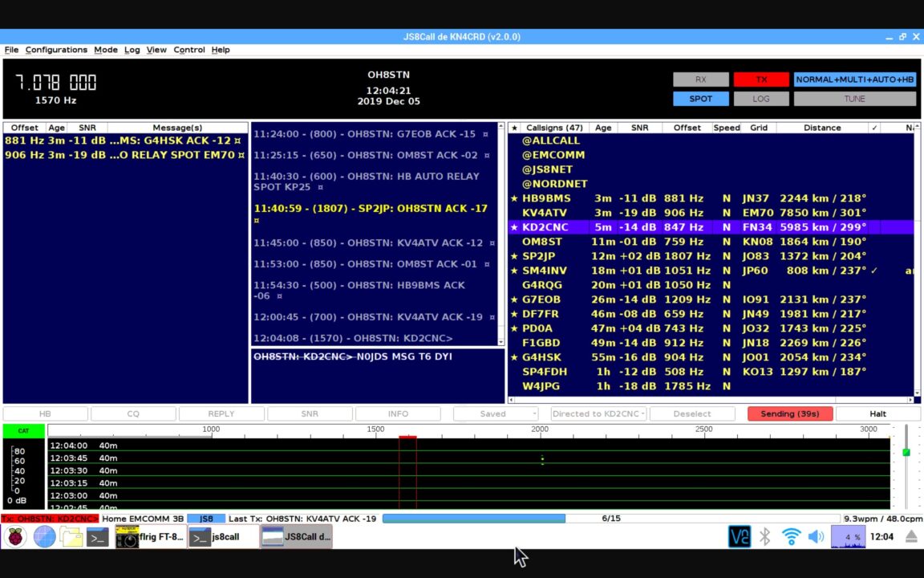Open the Bluetooth tray icon
This screenshot has height=578, width=924.
click(765, 537)
